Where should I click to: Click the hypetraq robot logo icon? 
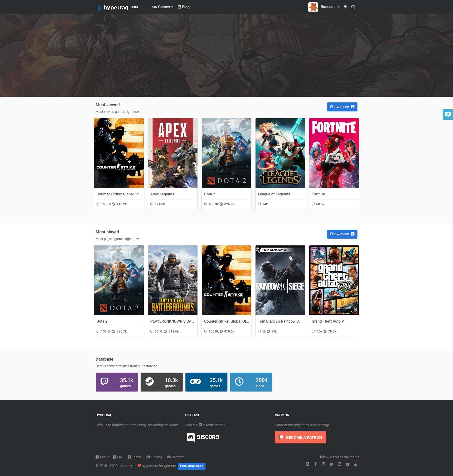(99, 7)
